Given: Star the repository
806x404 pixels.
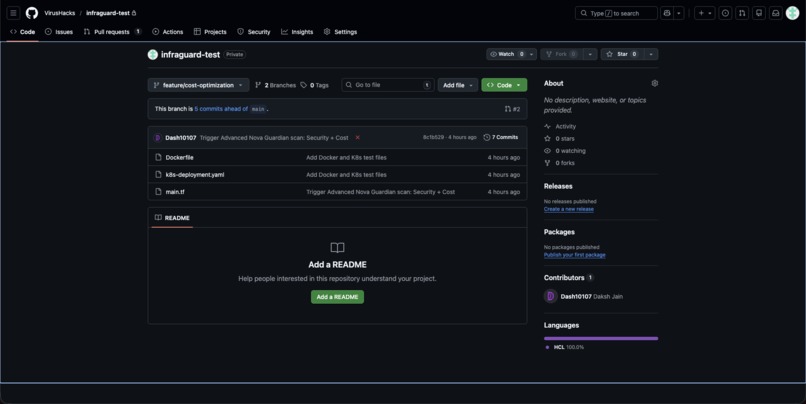Looking at the screenshot, I should (622, 54).
